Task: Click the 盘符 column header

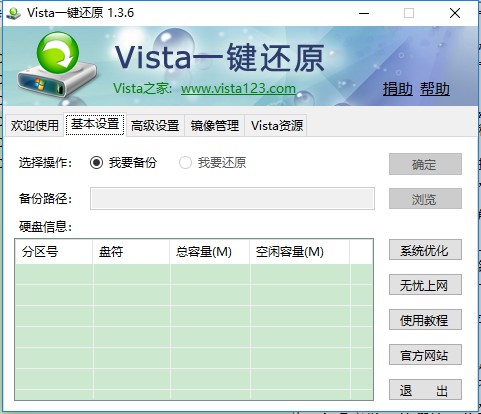Action: pyautogui.click(x=131, y=252)
